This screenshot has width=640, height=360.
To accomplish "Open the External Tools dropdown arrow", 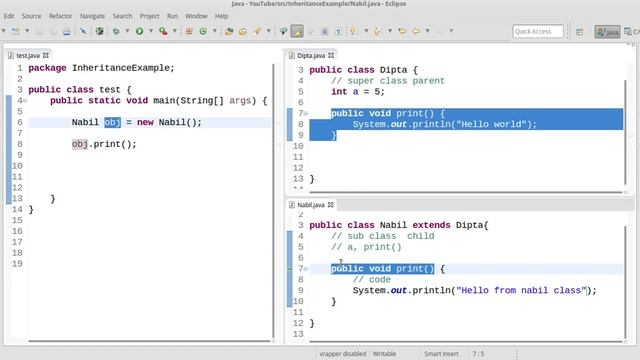I will [x=175, y=31].
